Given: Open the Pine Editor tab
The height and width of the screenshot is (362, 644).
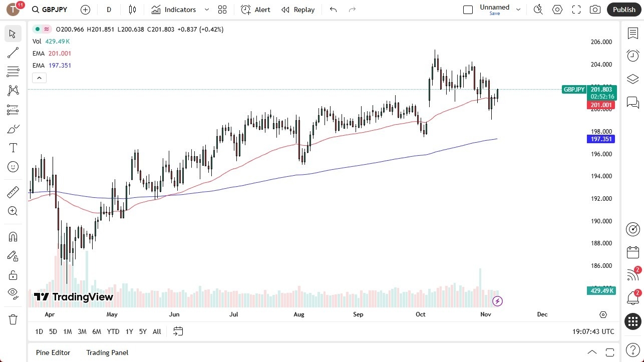Looking at the screenshot, I should coord(53,352).
